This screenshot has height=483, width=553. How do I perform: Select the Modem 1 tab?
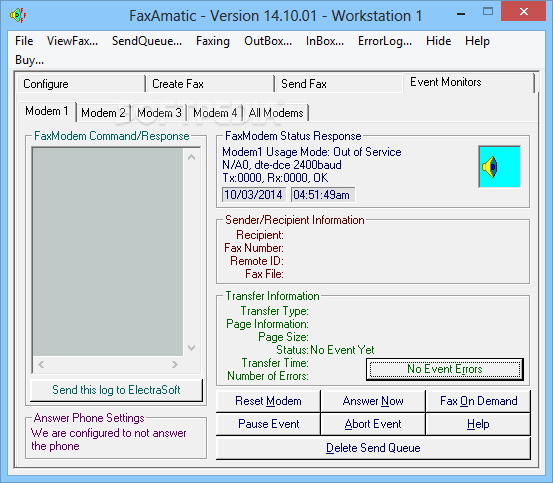pos(47,111)
